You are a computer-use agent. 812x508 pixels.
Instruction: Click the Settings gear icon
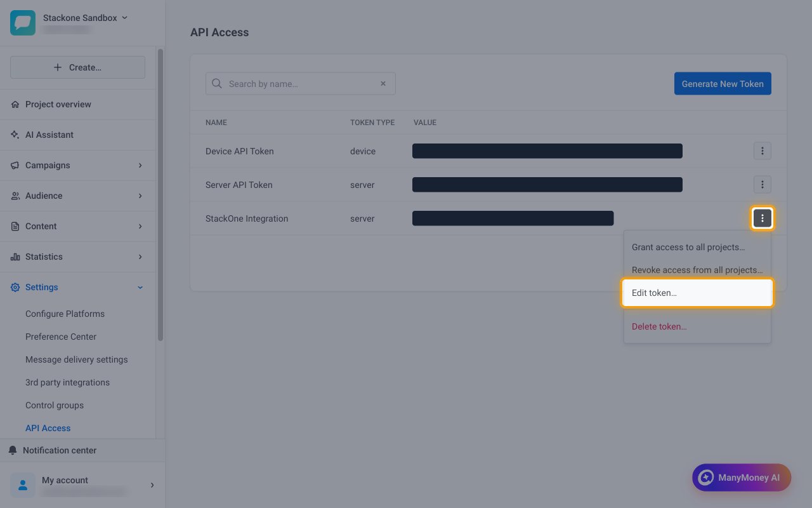(x=15, y=287)
